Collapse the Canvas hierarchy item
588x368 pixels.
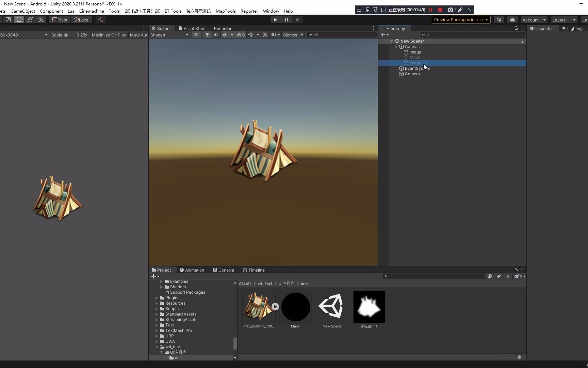coord(397,47)
